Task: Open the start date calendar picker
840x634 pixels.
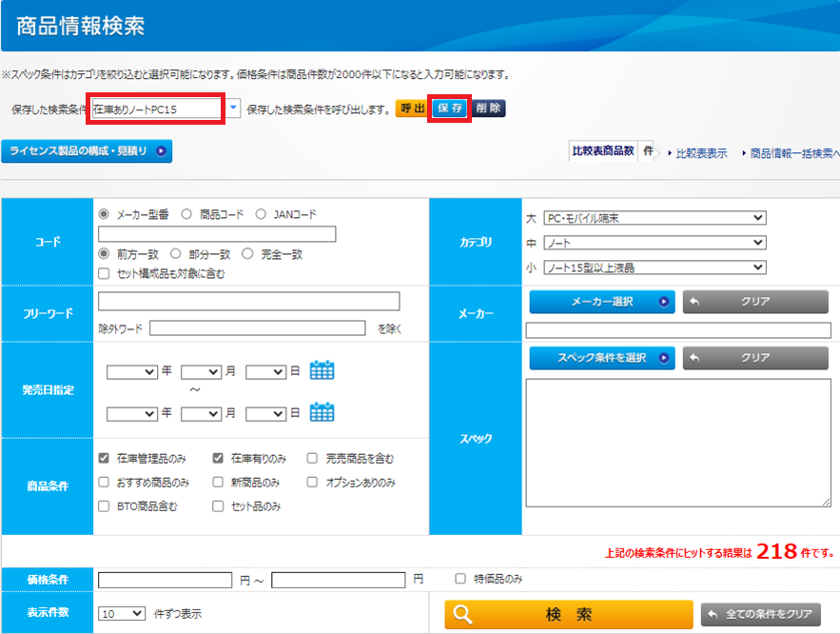Action: click(322, 370)
